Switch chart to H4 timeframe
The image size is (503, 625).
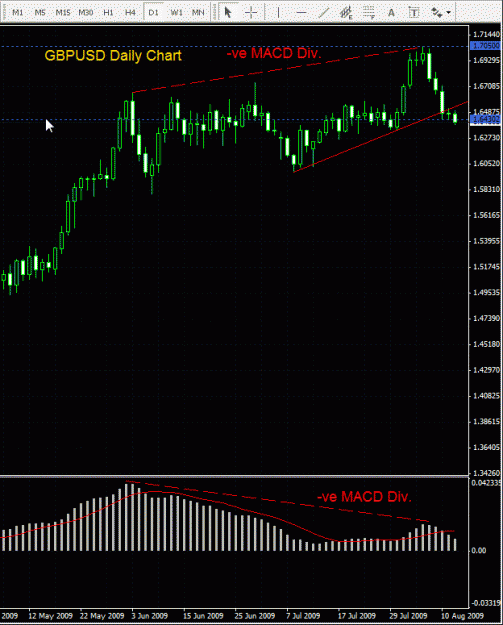point(130,13)
